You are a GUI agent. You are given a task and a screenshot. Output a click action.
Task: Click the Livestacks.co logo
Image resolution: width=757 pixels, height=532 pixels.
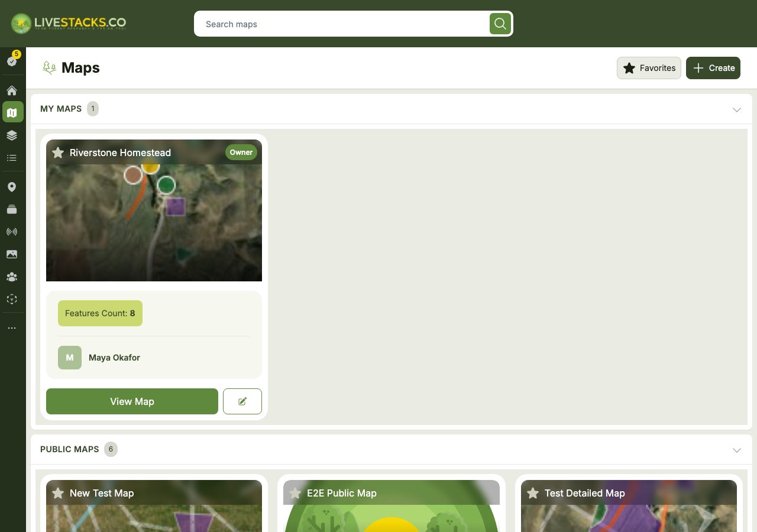coord(69,24)
